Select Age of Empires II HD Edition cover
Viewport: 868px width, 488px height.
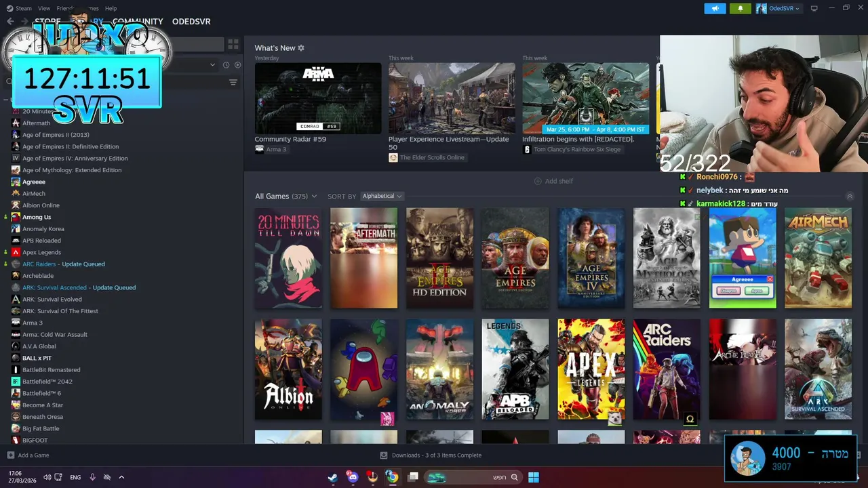439,258
